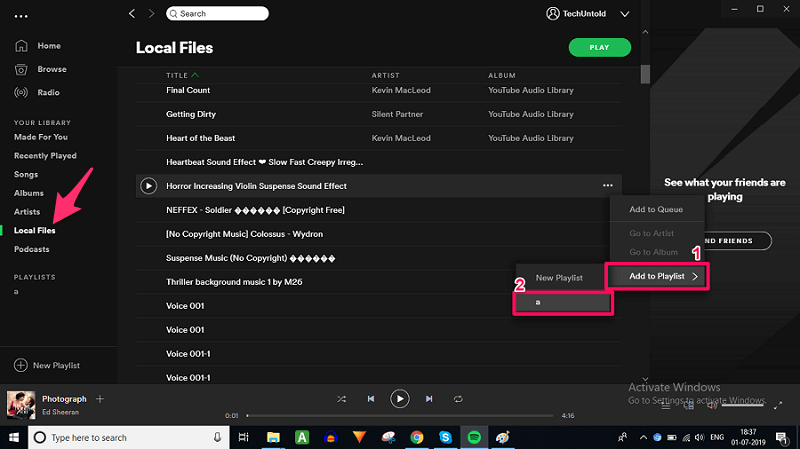Sort by the ARTIST column header
Image resolution: width=800 pixels, height=449 pixels.
pyautogui.click(x=385, y=76)
